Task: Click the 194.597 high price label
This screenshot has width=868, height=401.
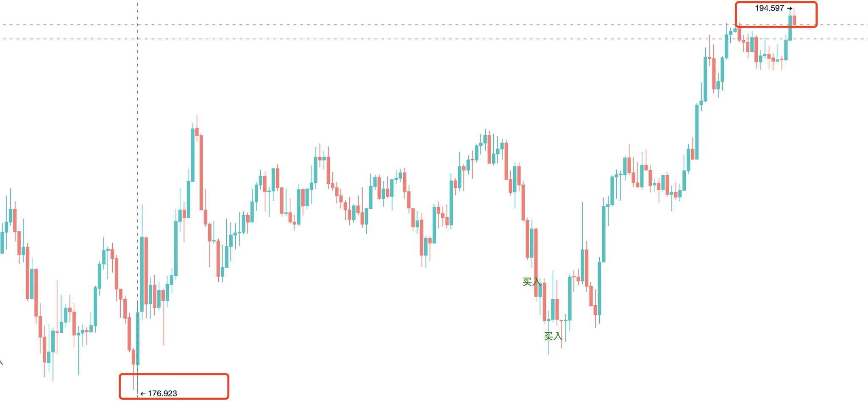Action: click(x=769, y=8)
